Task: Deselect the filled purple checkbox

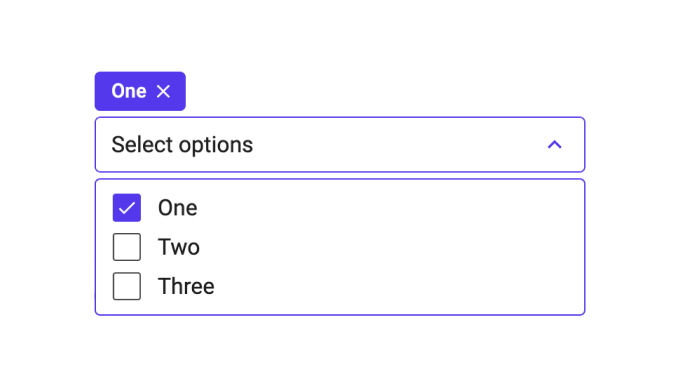Action: (127, 208)
